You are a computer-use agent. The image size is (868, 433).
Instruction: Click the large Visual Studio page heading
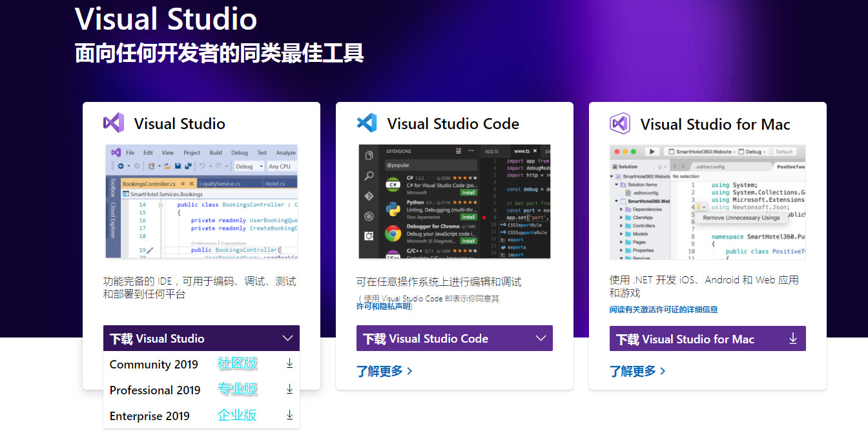[x=166, y=19]
